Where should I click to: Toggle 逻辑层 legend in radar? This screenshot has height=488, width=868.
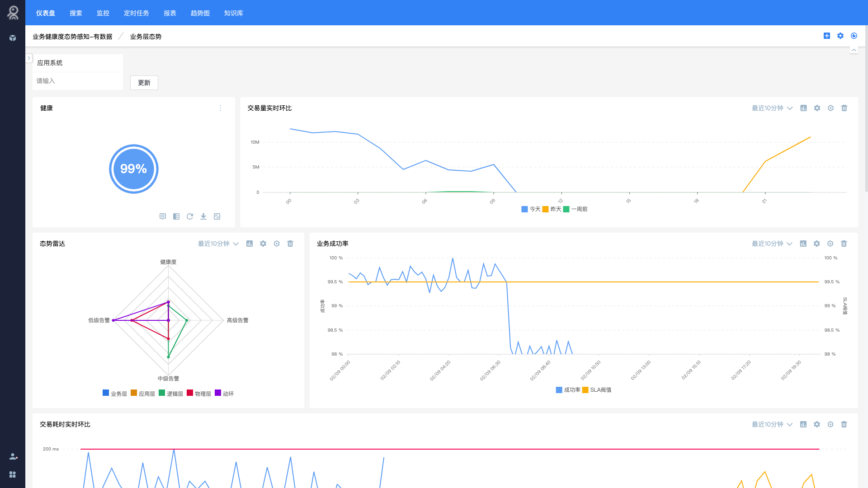click(171, 394)
